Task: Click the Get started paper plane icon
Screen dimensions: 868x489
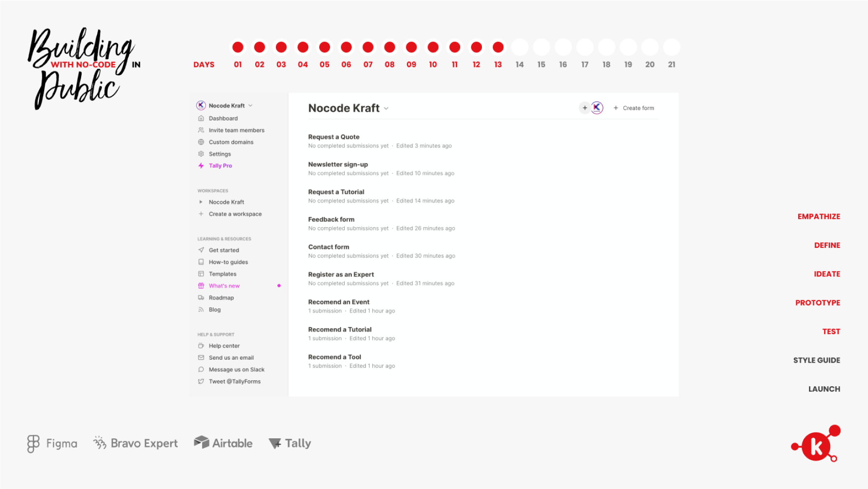Action: point(201,250)
